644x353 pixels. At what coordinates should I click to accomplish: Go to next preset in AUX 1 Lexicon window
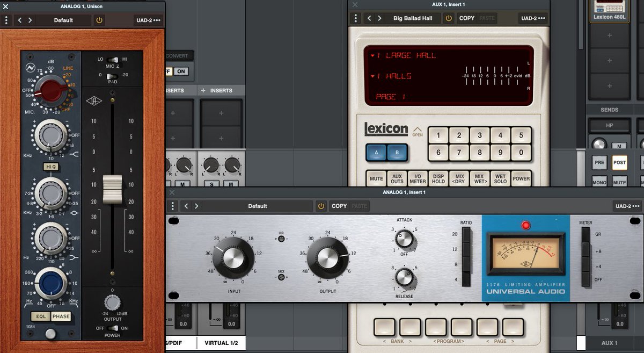click(379, 18)
